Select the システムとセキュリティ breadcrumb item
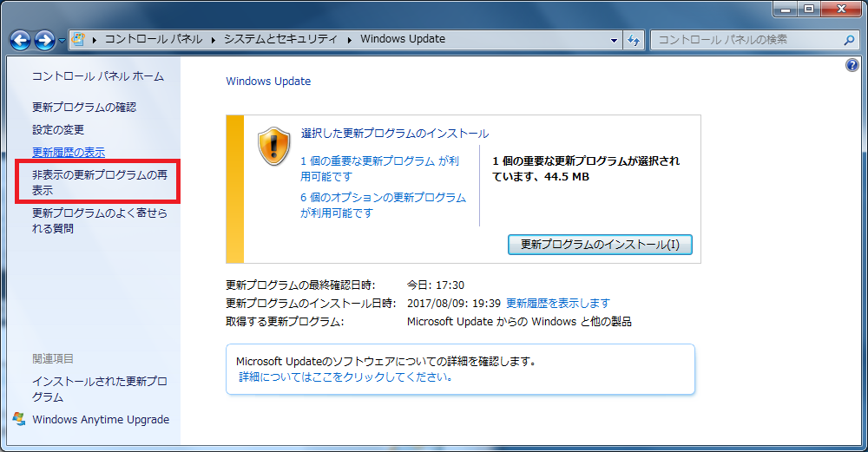The height and width of the screenshot is (452, 868). [282, 39]
